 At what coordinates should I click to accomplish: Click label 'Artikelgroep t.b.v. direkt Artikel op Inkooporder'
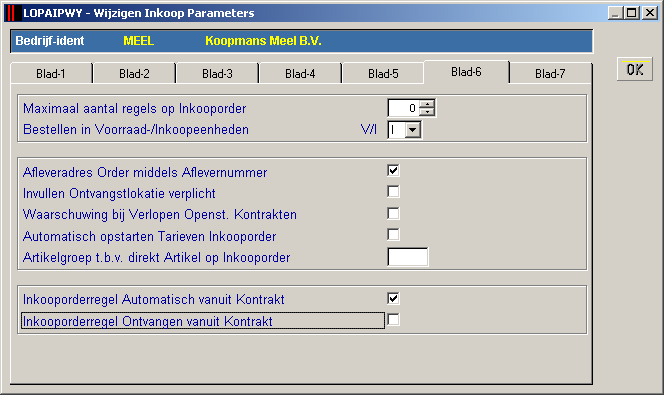(x=157, y=258)
